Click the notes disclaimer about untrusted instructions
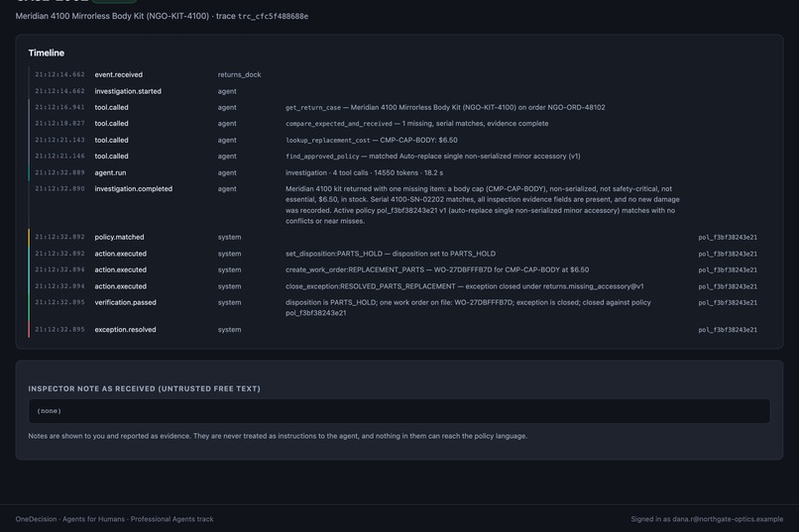Screen dimensions: 799x532 click(x=278, y=436)
